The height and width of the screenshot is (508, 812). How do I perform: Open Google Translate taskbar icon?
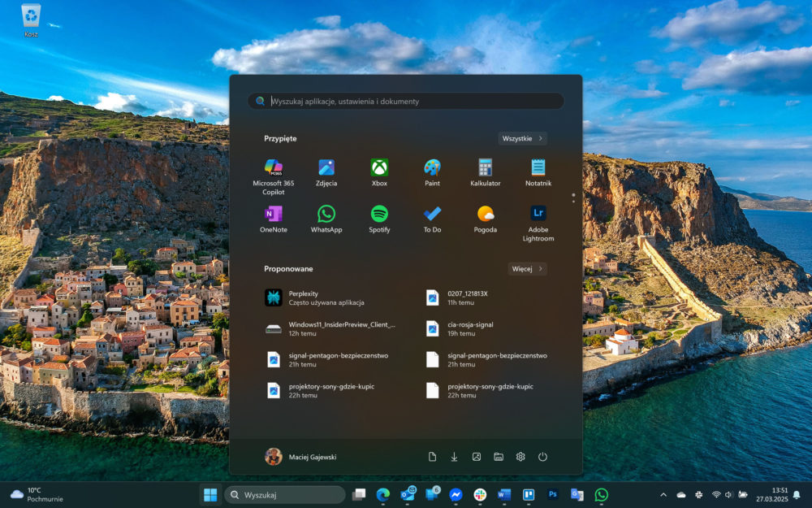pyautogui.click(x=577, y=495)
